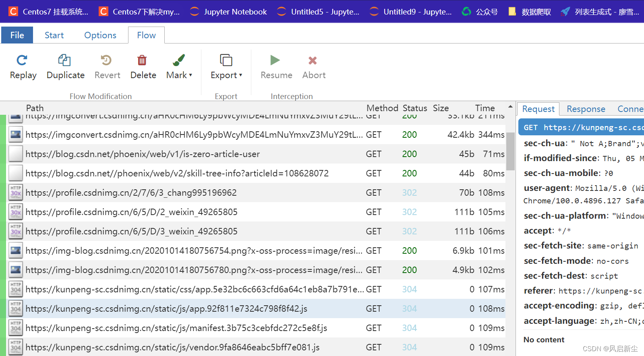Click blank file icon of is-zero-article-user row
The image size is (644, 356).
pos(16,153)
